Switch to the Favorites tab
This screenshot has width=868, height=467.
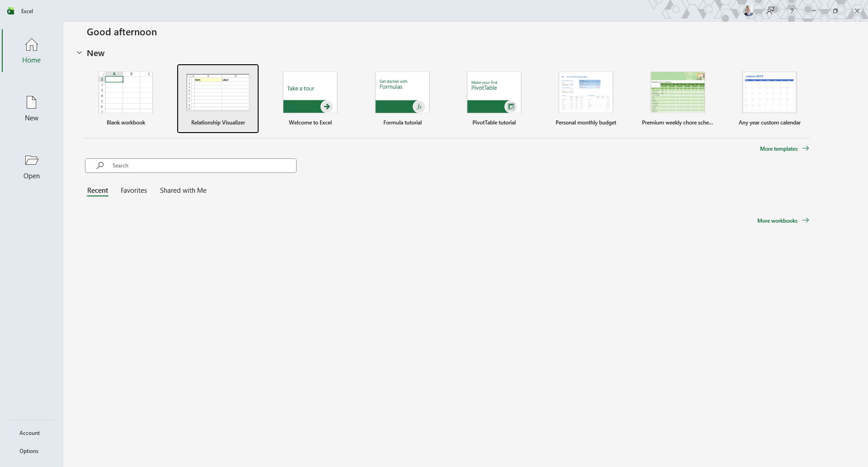coord(134,191)
